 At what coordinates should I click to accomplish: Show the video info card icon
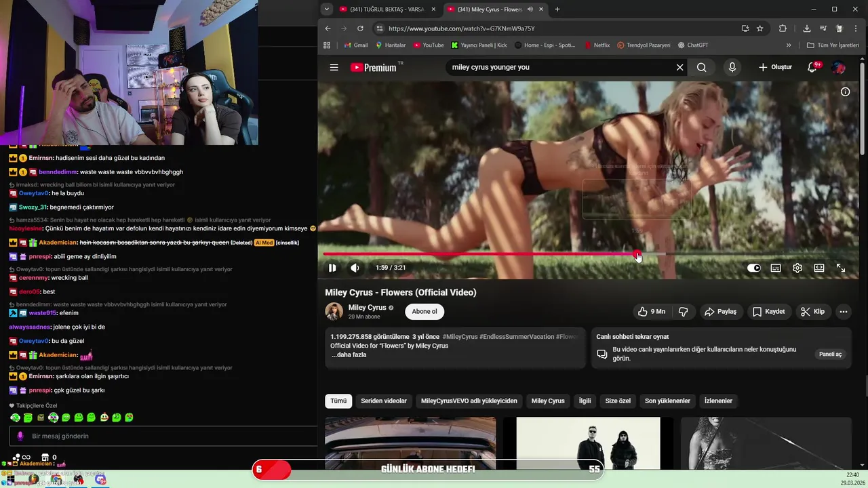(x=845, y=91)
